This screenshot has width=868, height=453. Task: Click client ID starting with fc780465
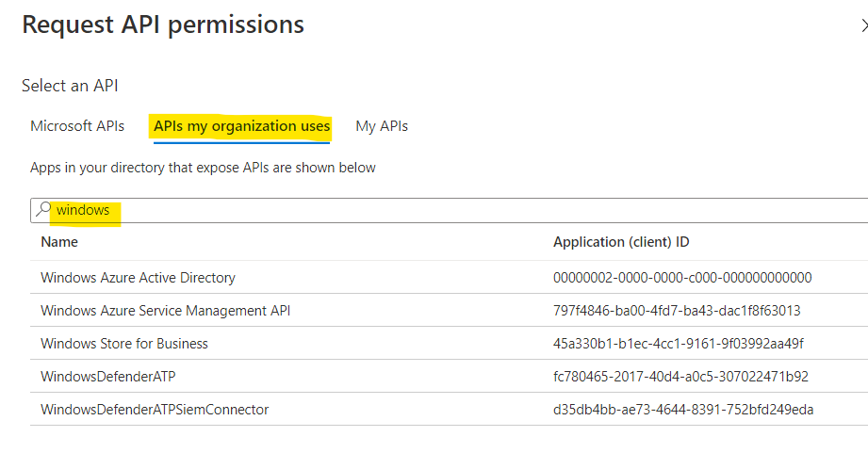[x=680, y=377]
